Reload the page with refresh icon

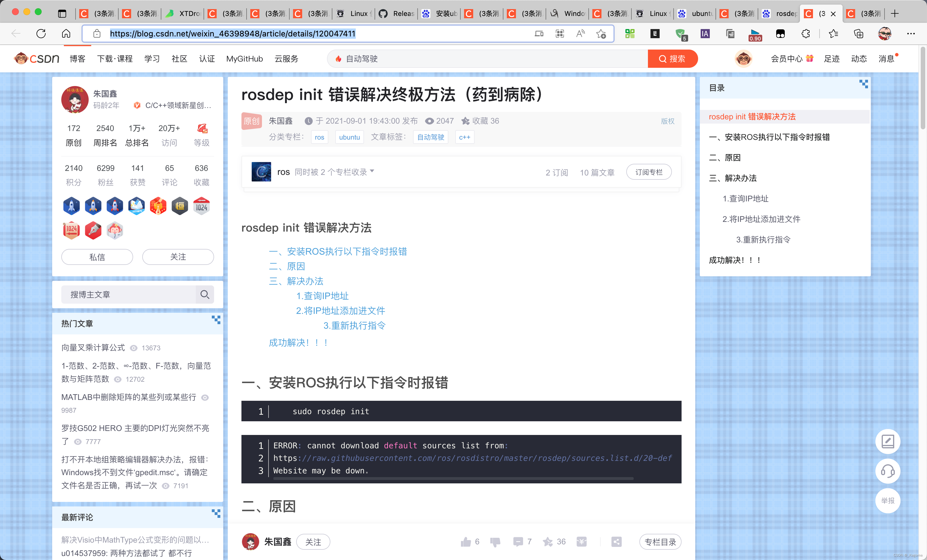coord(41,34)
